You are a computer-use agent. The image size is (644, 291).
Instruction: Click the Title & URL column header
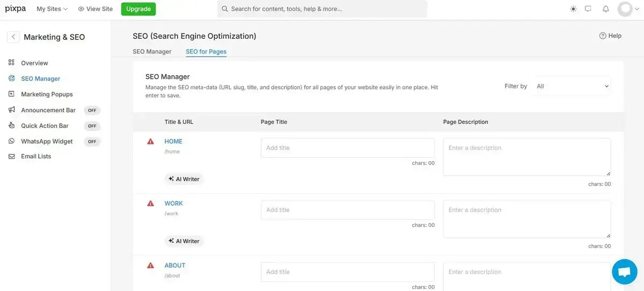(x=179, y=122)
